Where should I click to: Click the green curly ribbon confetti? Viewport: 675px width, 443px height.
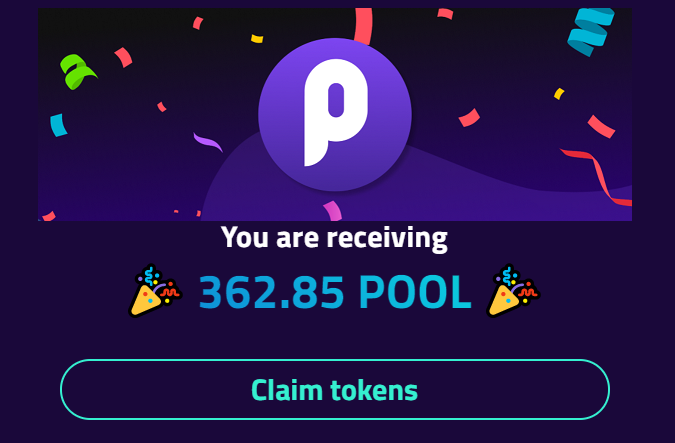(77, 72)
